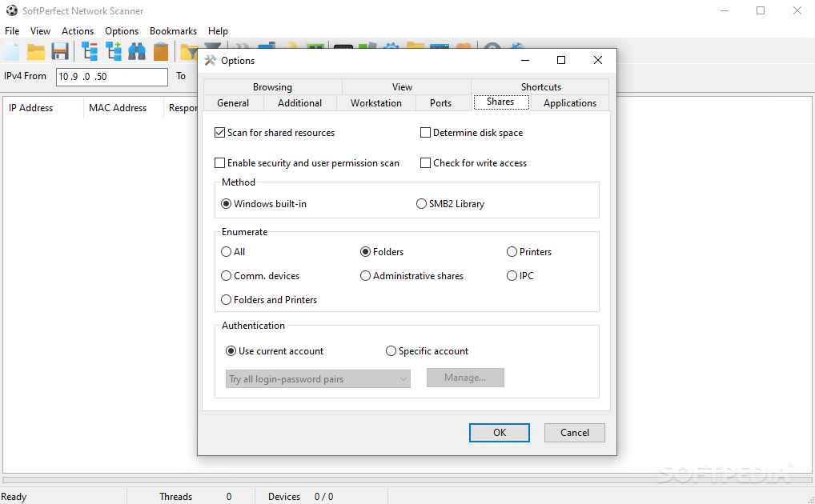Open file using the yellow folder icon
The width and height of the screenshot is (815, 504).
click(x=36, y=51)
